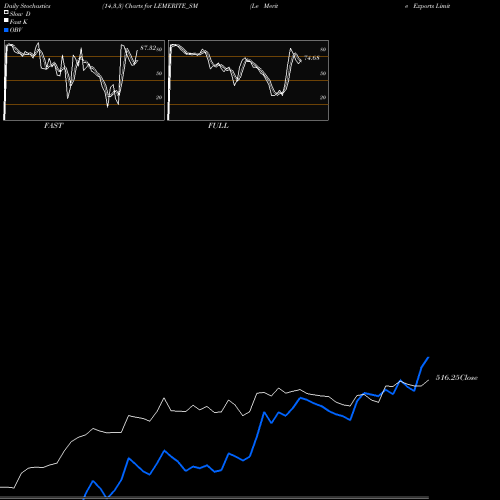Click the 87.32 value in FAST chart
The height and width of the screenshot is (500, 500).
[148, 48]
